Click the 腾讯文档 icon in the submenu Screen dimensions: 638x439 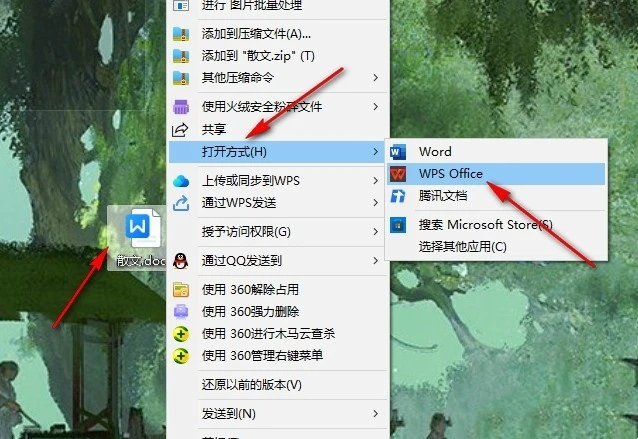click(x=398, y=196)
